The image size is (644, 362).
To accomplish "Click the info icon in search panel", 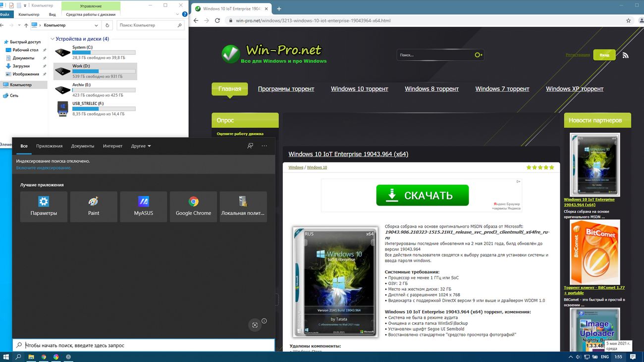I will (264, 321).
